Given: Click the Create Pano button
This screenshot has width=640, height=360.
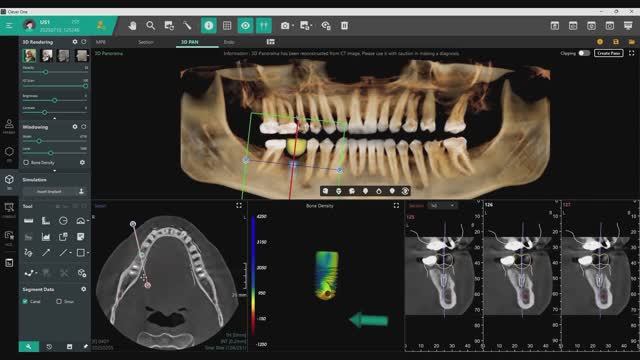Looking at the screenshot, I should [609, 53].
